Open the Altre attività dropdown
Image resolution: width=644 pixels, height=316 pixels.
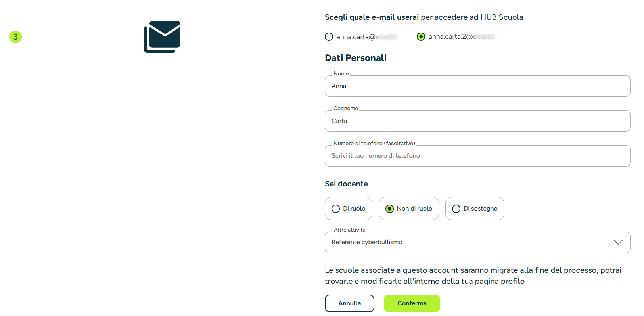coord(477,242)
